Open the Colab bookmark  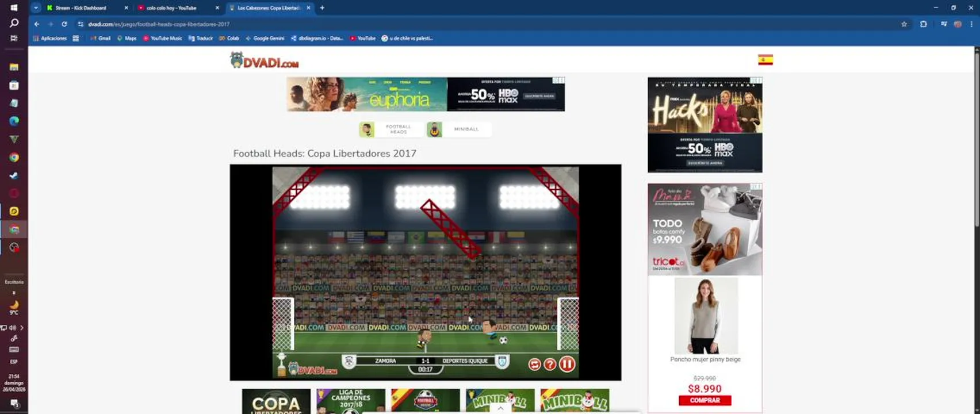tap(229, 39)
